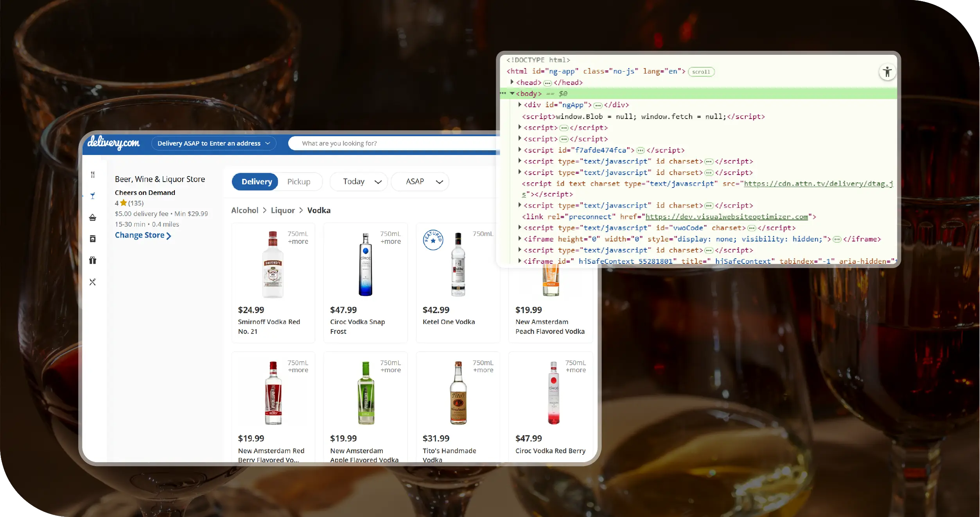Select the martini glass alcohol category icon
Screen dimensions: 980x517
point(93,196)
